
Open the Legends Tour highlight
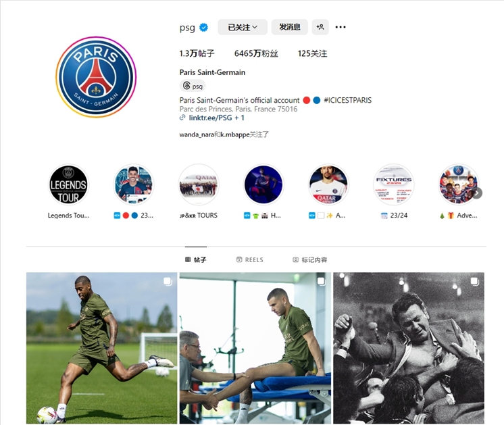click(68, 185)
